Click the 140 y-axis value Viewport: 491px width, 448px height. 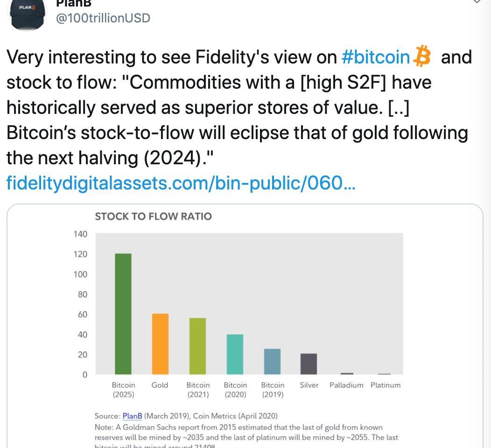tap(80, 234)
